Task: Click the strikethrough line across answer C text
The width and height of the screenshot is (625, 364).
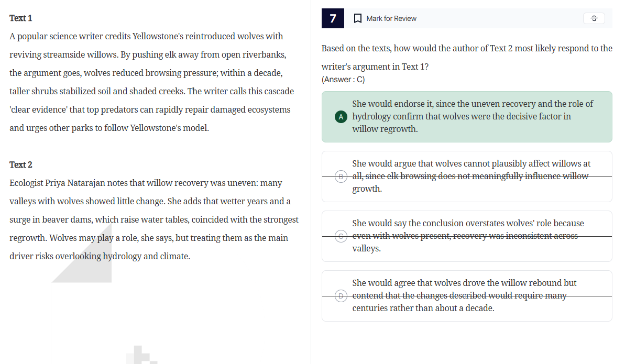Action: 466,236
